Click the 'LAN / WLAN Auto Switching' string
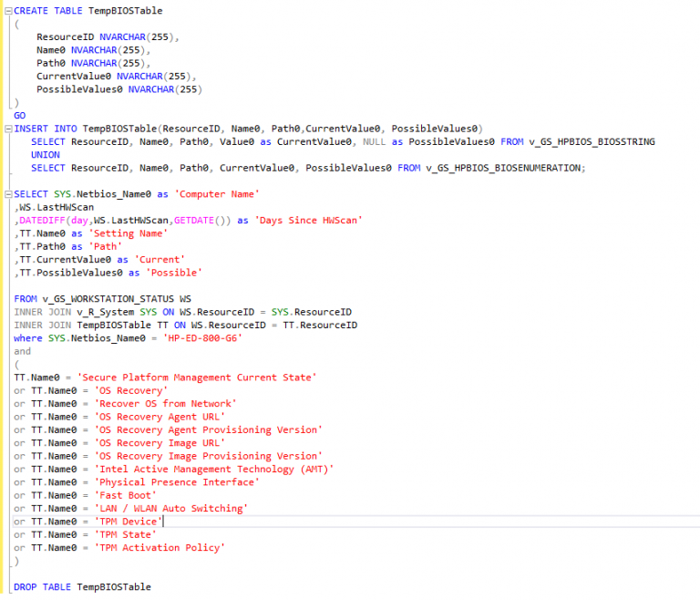The width and height of the screenshot is (700, 600). pyautogui.click(x=170, y=508)
